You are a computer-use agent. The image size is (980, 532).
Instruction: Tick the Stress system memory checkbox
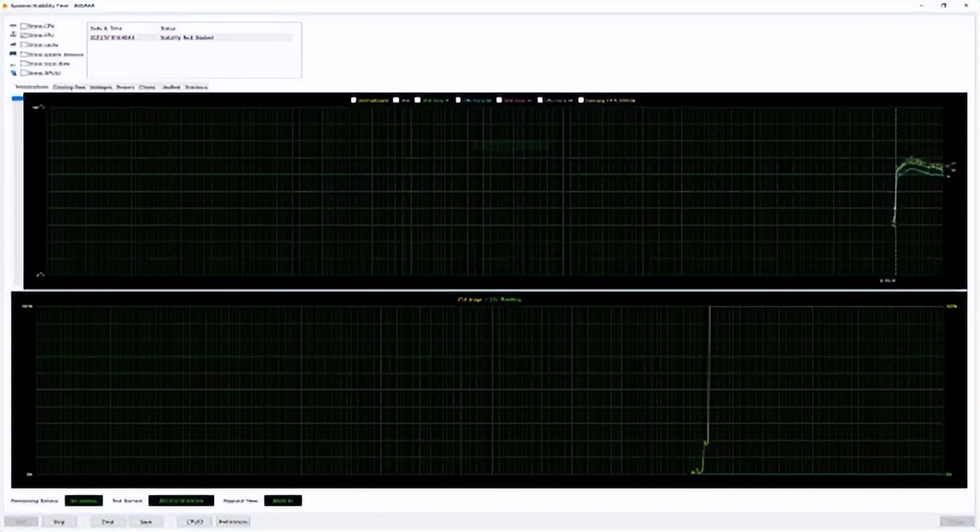click(24, 54)
